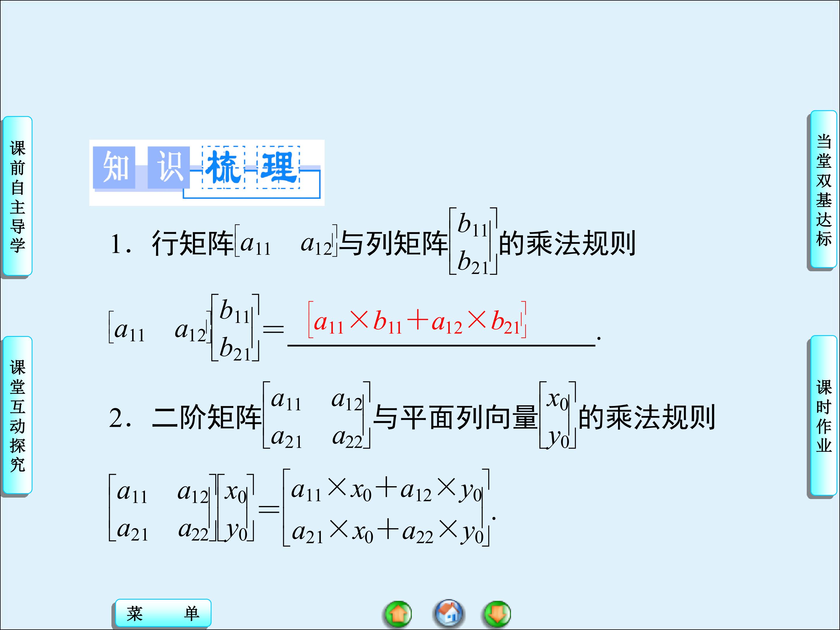Click the text 二阶矩阵 in item 2
The width and height of the screenshot is (840, 630).
(x=207, y=417)
